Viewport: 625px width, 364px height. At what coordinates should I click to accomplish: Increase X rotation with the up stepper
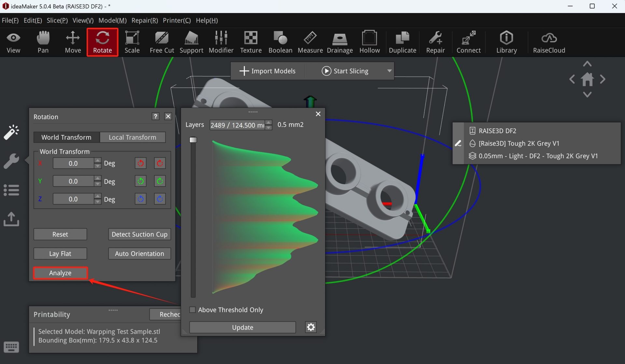click(x=97, y=161)
